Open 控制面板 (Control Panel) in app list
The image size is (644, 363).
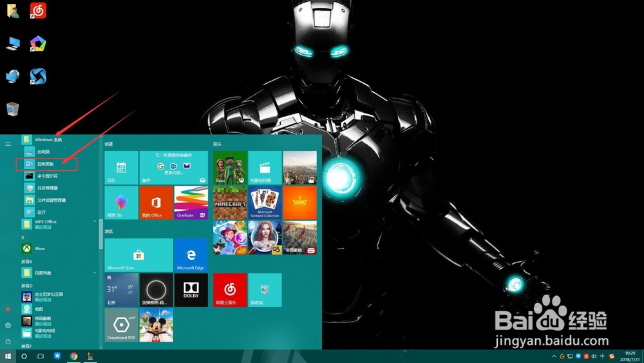point(46,164)
